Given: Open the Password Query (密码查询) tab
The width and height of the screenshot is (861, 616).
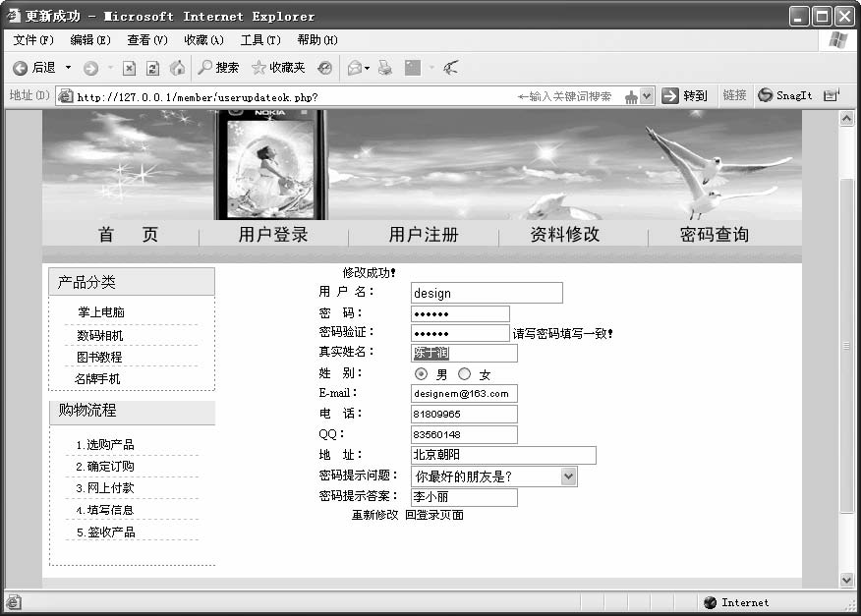Looking at the screenshot, I should (x=715, y=235).
